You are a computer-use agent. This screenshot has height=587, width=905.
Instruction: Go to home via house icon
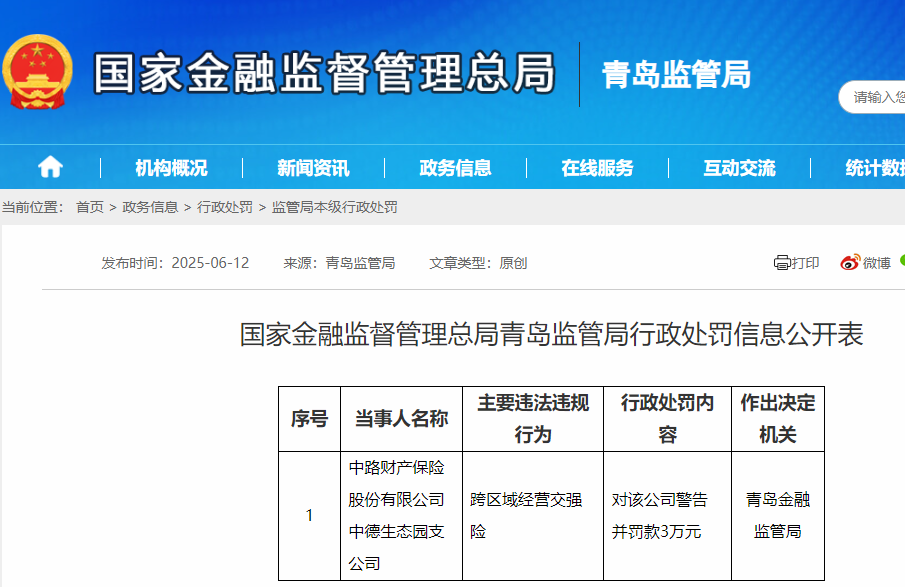pyautogui.click(x=50, y=167)
